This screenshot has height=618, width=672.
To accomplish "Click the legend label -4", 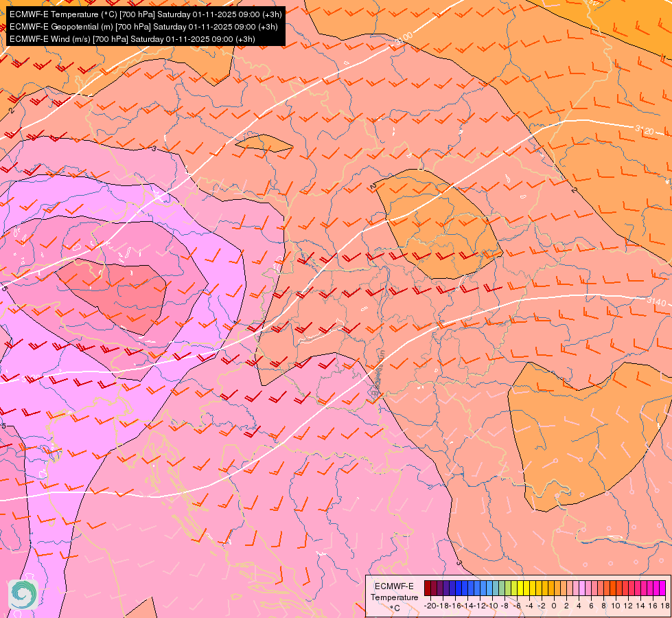I will coord(529,606).
